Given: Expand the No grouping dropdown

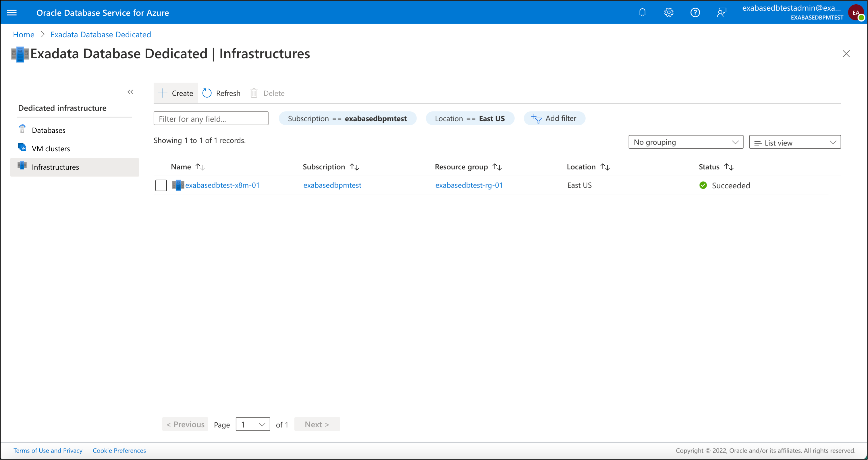Looking at the screenshot, I should 686,142.
